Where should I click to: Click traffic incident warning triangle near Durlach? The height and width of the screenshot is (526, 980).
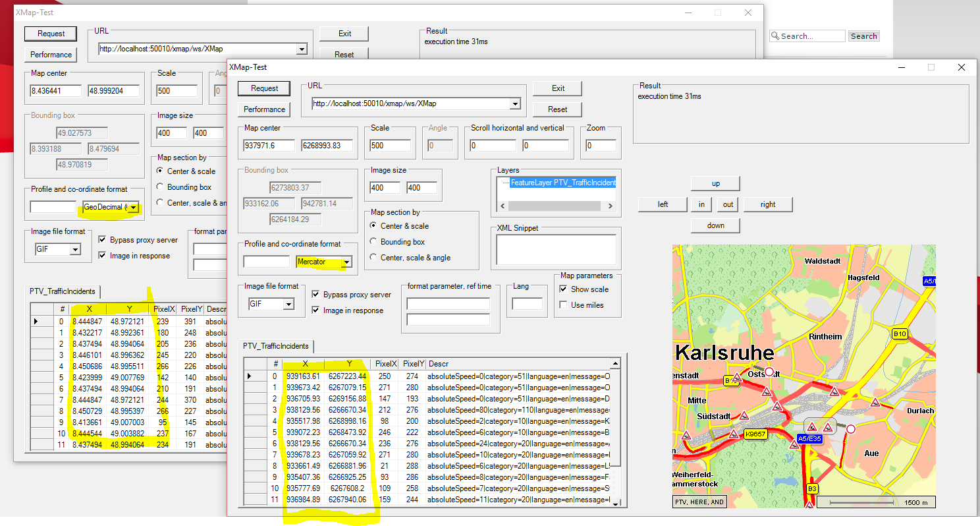875,402
